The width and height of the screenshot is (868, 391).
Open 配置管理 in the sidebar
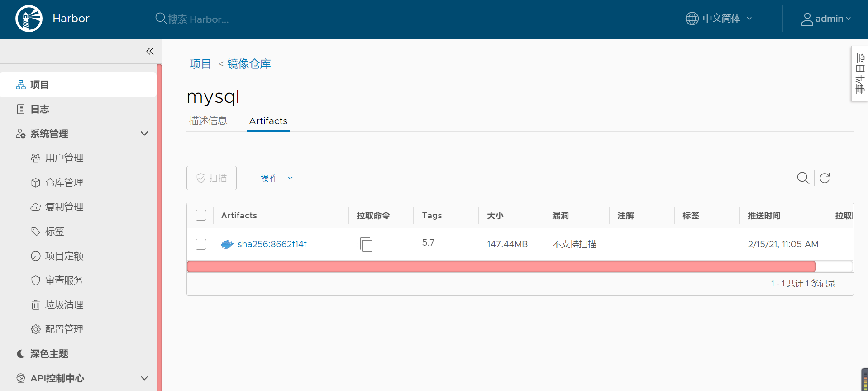tap(64, 329)
